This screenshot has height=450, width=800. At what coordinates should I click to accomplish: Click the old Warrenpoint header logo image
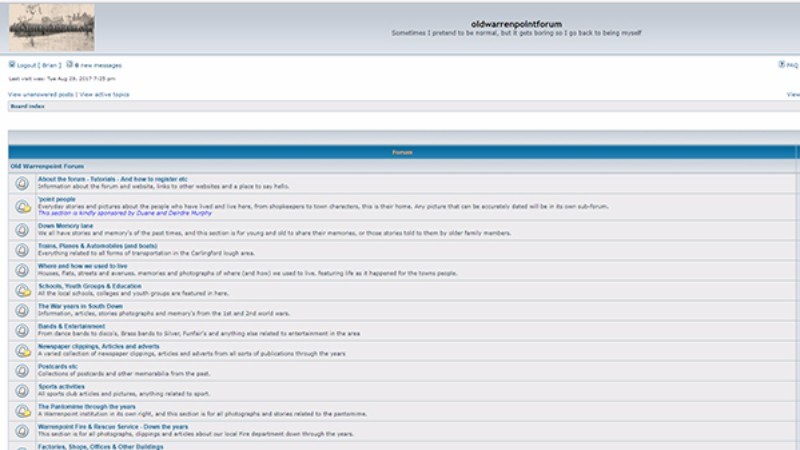tap(51, 27)
